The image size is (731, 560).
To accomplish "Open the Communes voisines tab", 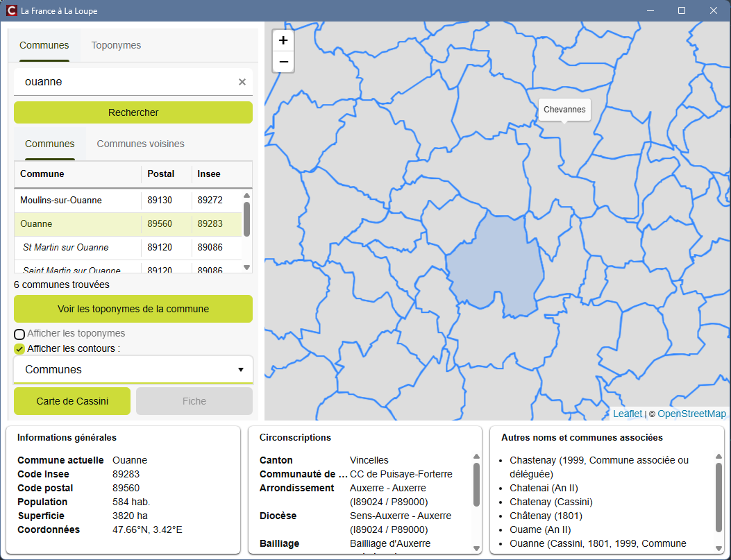I will [140, 144].
